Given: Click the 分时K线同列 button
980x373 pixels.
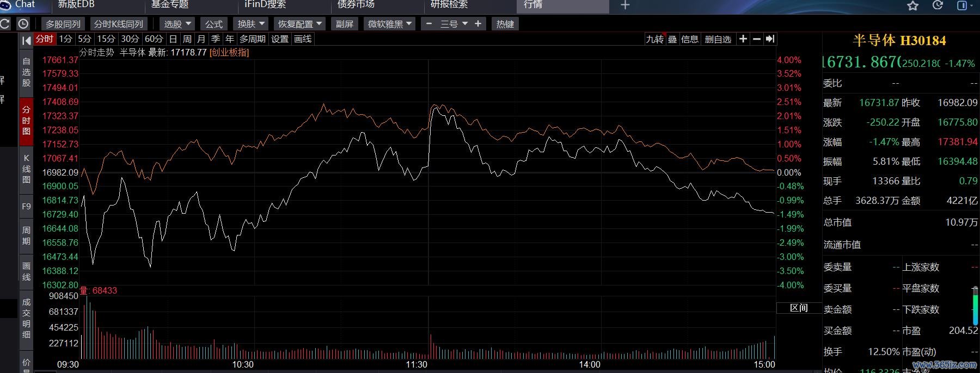Looking at the screenshot, I should [x=118, y=24].
